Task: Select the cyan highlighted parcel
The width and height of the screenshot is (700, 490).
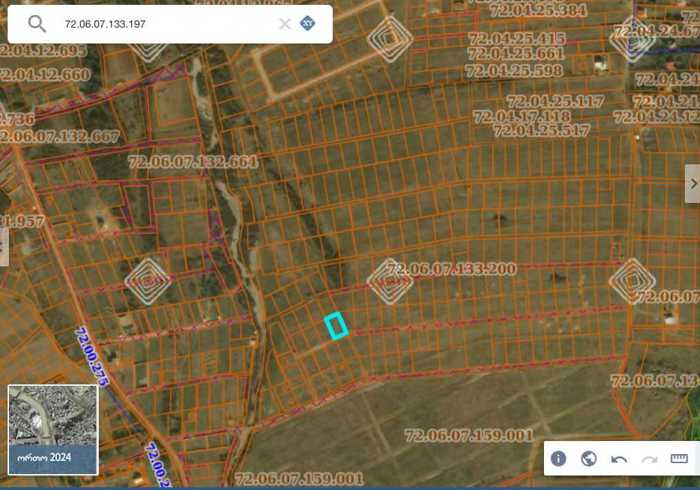Action: click(x=336, y=326)
